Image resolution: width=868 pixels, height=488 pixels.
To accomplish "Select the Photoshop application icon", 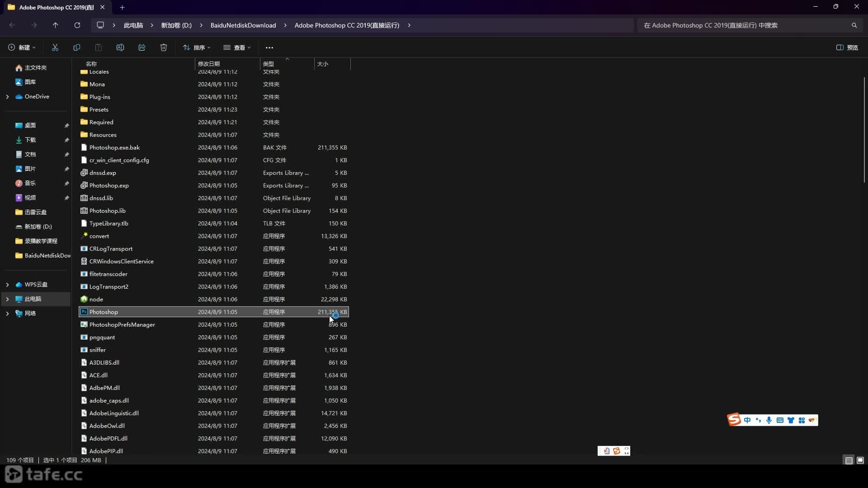I will click(84, 312).
